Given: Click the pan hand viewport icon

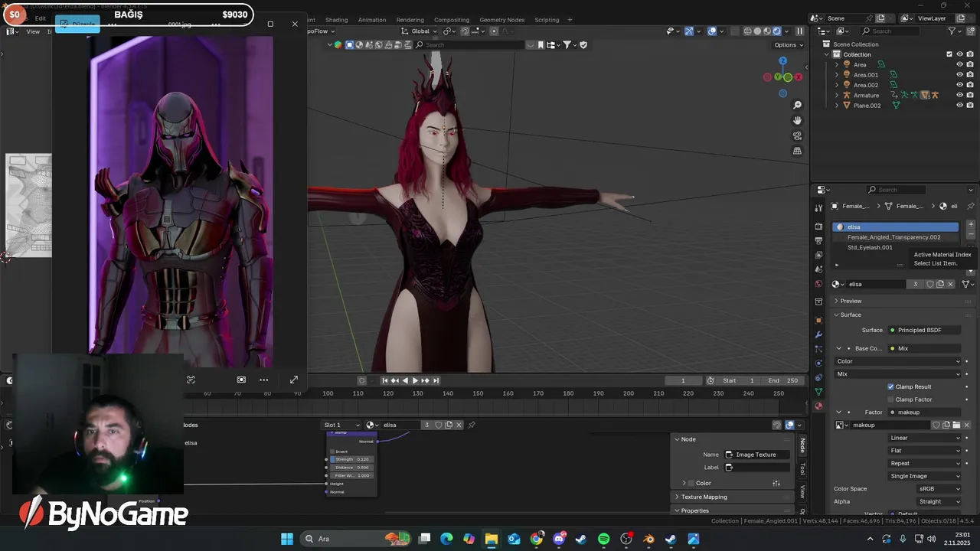Looking at the screenshot, I should (797, 120).
